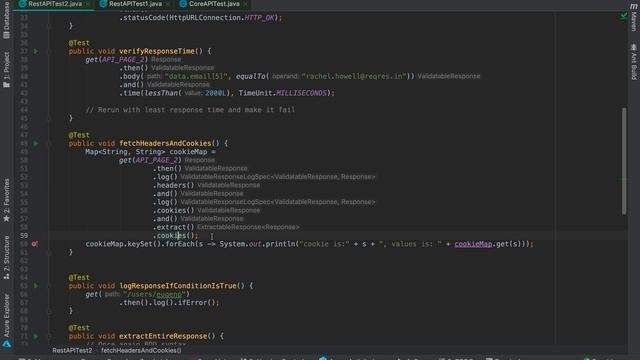Click @Test annotation above extractEntireResponse
The width and height of the screenshot is (640, 360).
pyautogui.click(x=79, y=328)
